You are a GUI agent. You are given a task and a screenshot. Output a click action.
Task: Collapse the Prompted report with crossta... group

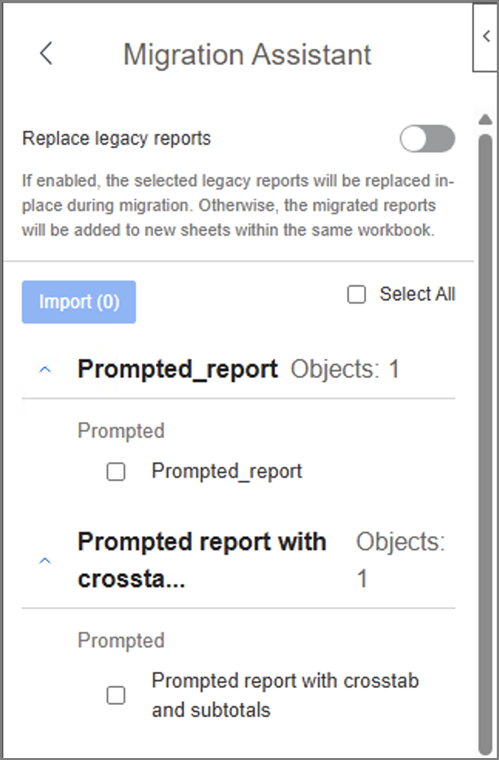(45, 561)
